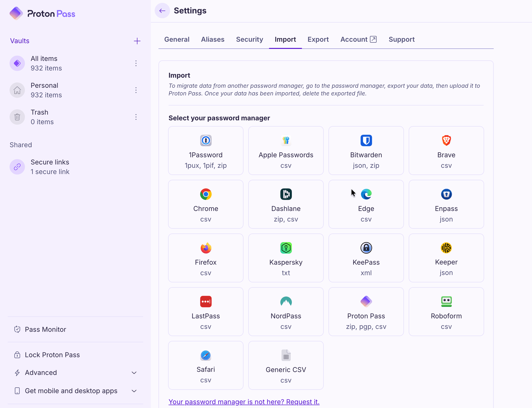Import passwords from Bitwarden
Image resolution: width=532 pixels, height=408 pixels.
pos(366,151)
